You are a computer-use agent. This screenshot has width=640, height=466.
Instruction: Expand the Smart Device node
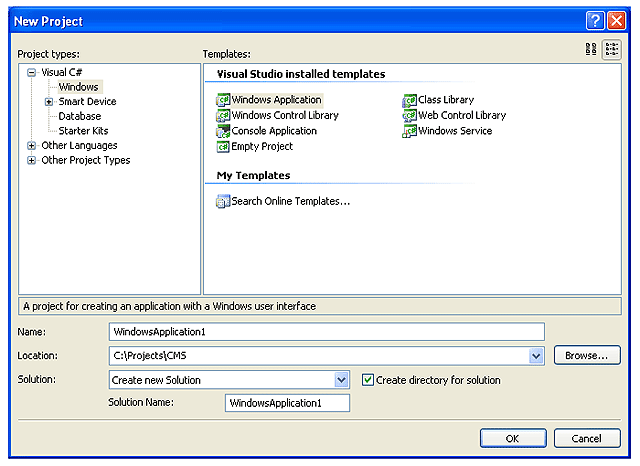49,102
